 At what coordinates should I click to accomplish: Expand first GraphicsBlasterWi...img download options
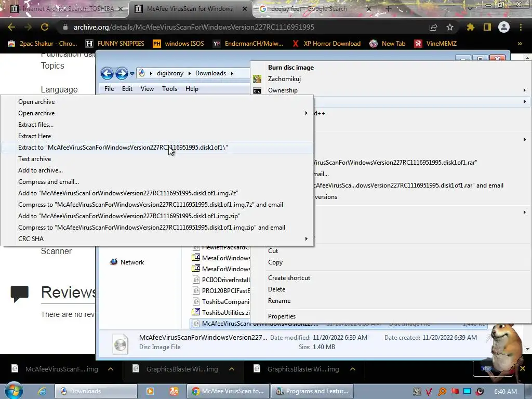pyautogui.click(x=232, y=369)
